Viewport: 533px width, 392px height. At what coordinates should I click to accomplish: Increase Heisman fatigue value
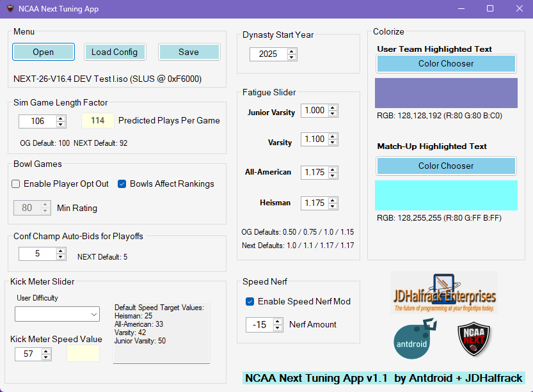click(333, 200)
